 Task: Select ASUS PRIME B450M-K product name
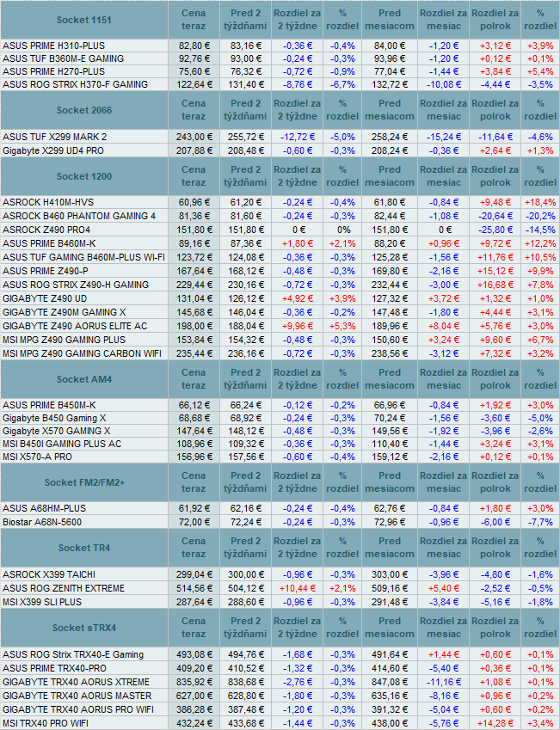pos(49,406)
